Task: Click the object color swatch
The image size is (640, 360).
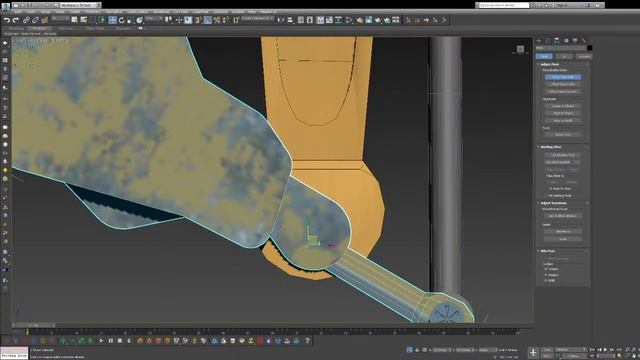Action: [x=589, y=48]
